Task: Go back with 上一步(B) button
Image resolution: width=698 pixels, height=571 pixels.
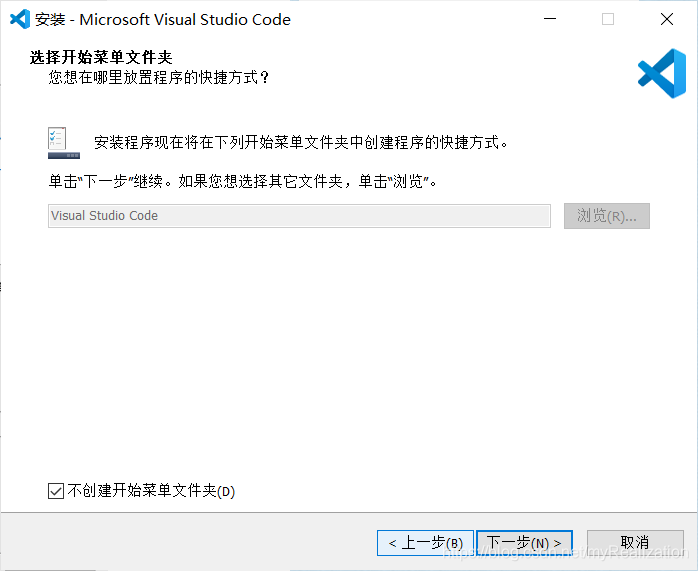Action: 425,543
